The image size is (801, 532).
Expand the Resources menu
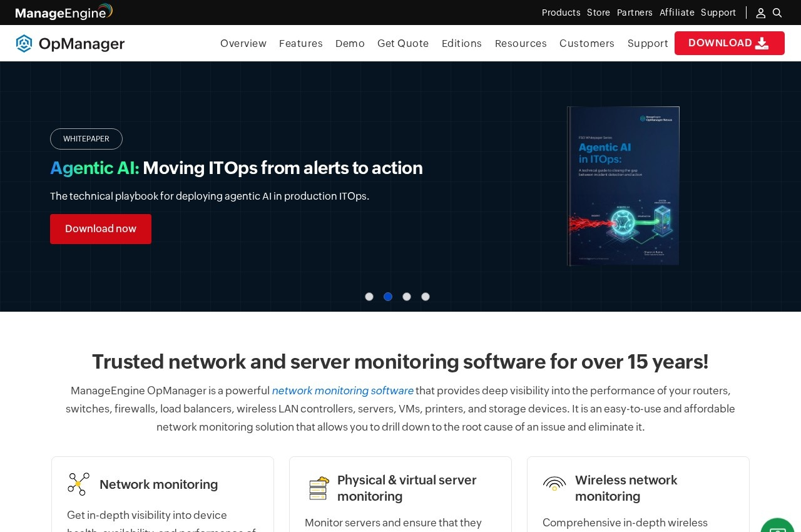pos(521,43)
